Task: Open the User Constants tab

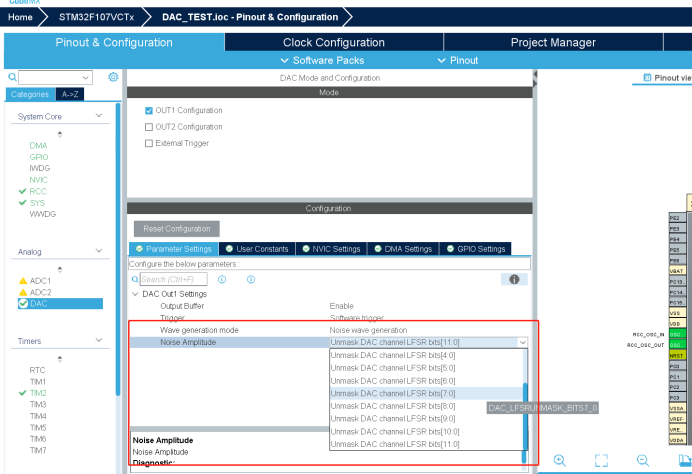Action: 257,249
